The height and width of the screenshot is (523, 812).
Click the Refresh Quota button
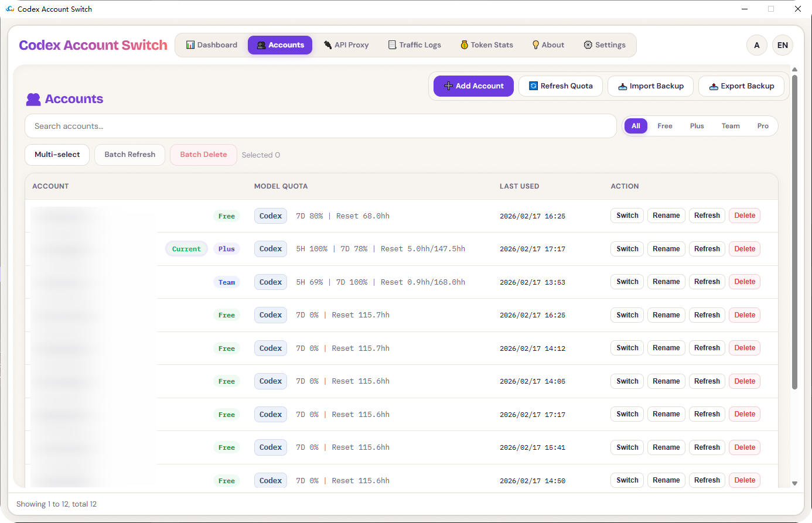pyautogui.click(x=561, y=86)
